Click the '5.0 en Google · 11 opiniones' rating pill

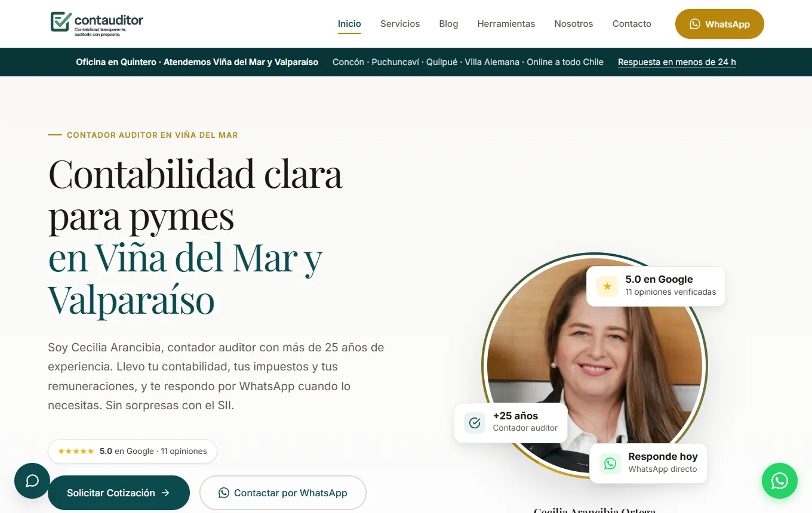pyautogui.click(x=133, y=452)
